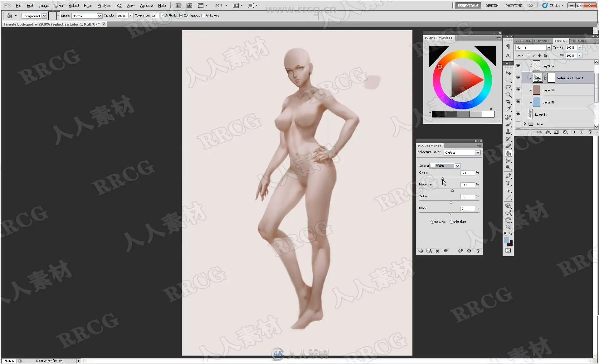Viewport: 599px width, 364px height.
Task: Select the Lasso tool
Action: click(508, 87)
